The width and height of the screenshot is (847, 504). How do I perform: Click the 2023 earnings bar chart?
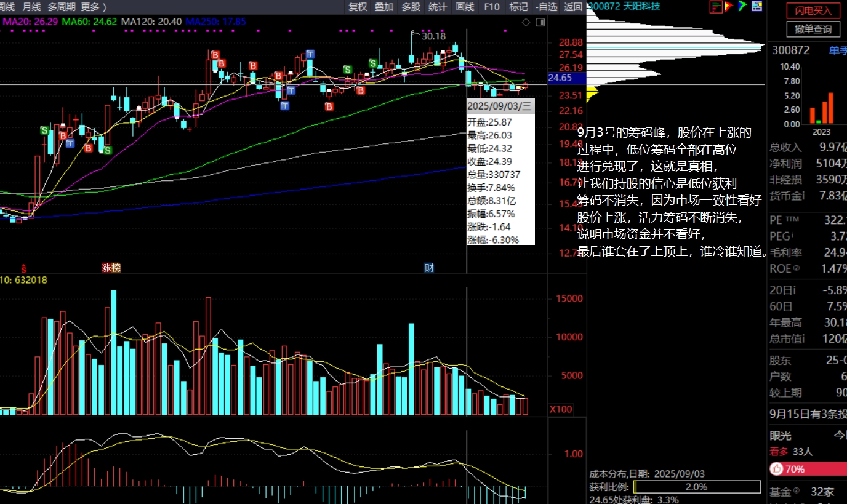point(821,108)
